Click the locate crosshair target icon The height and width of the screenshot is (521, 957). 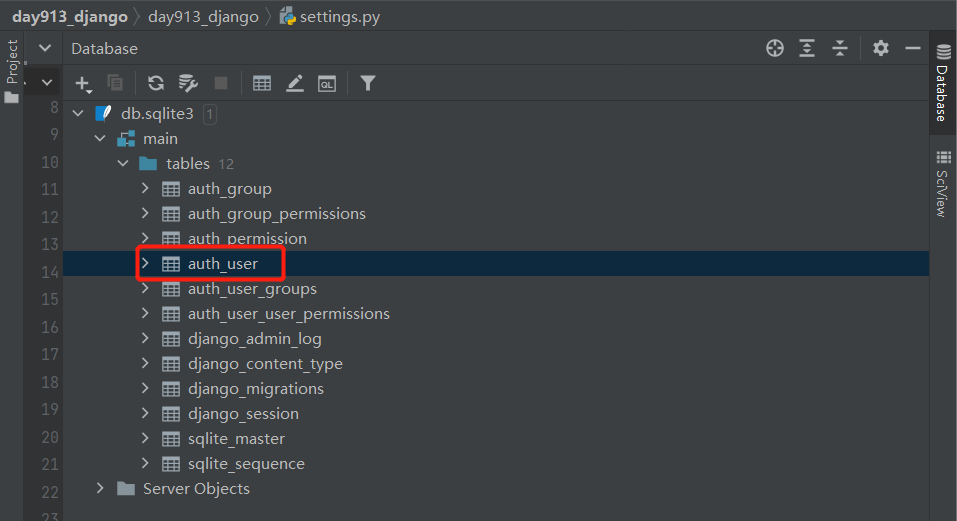click(x=775, y=48)
